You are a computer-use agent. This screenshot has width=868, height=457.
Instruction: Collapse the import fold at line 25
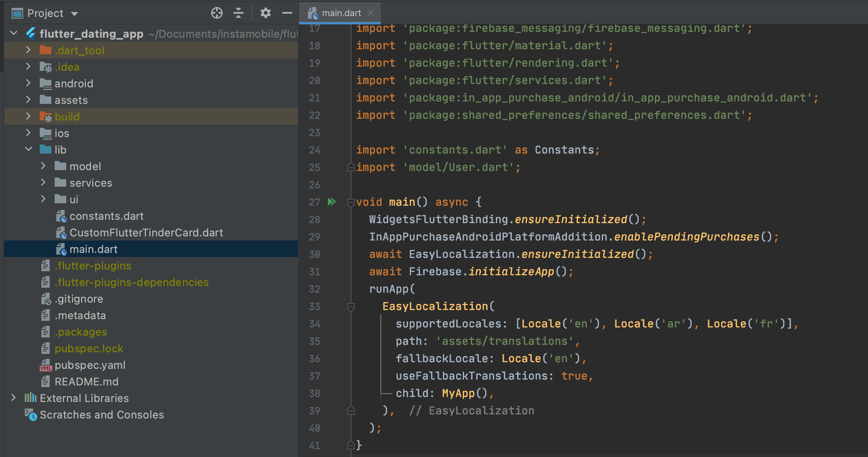(x=351, y=167)
